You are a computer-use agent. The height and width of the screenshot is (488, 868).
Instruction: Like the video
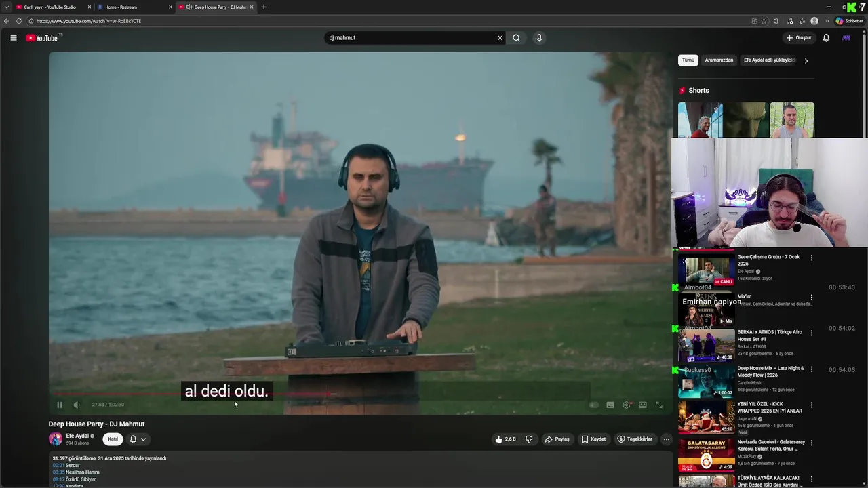tap(505, 439)
